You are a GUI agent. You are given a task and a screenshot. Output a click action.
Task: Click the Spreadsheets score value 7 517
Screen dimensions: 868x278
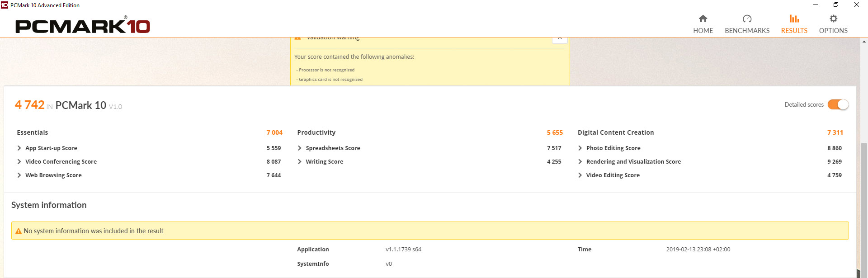point(554,148)
